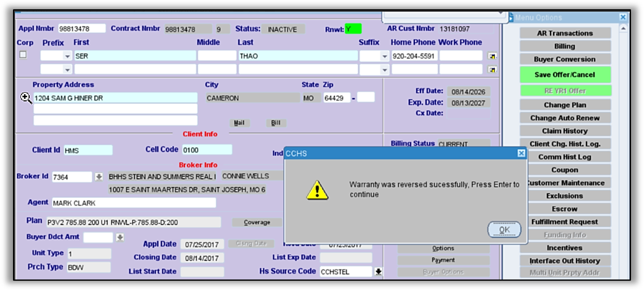Screen dimensions: 644x290
Task: Close the CCHS dialog with the X
Action: tap(521, 153)
